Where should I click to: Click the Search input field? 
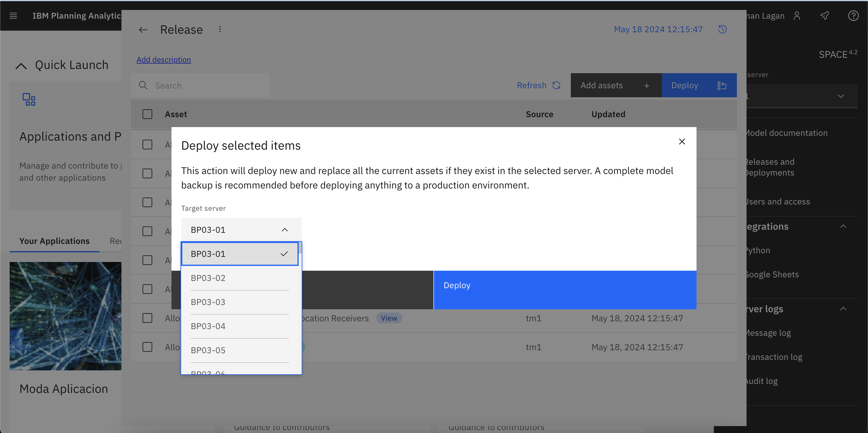pos(202,85)
